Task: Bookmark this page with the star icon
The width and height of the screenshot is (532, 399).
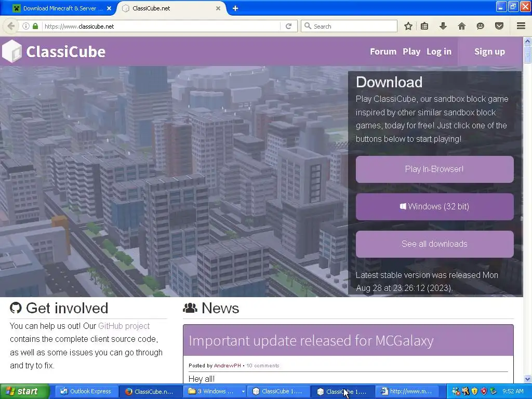Action: [408, 26]
